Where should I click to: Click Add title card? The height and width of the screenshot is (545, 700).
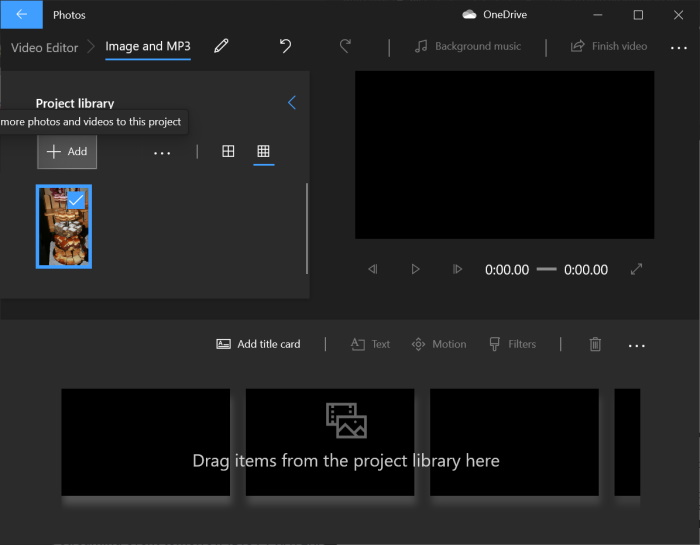[258, 344]
